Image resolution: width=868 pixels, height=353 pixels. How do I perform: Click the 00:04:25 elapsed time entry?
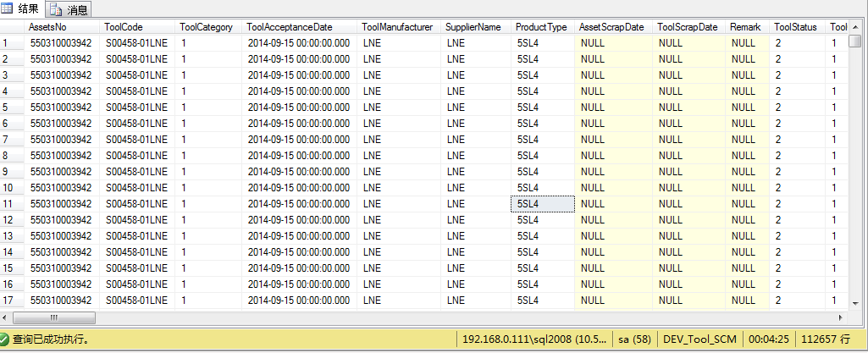coord(769,339)
